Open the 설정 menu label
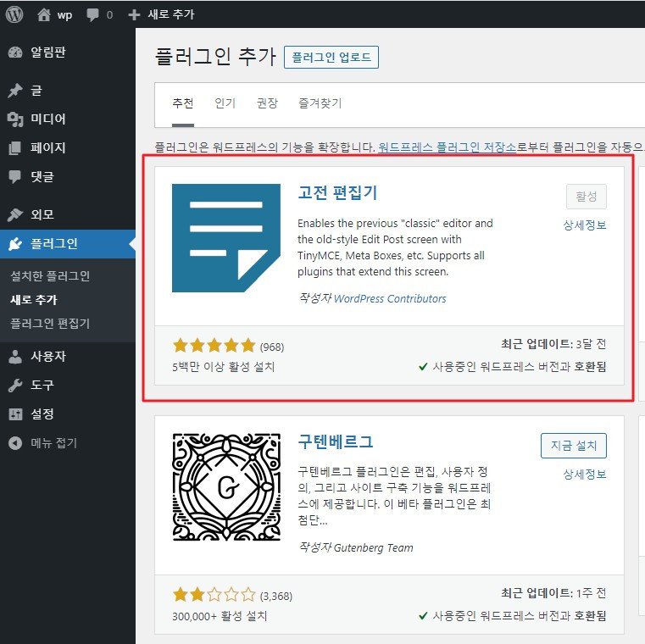Screen dimensions: 645x644 coord(42,414)
